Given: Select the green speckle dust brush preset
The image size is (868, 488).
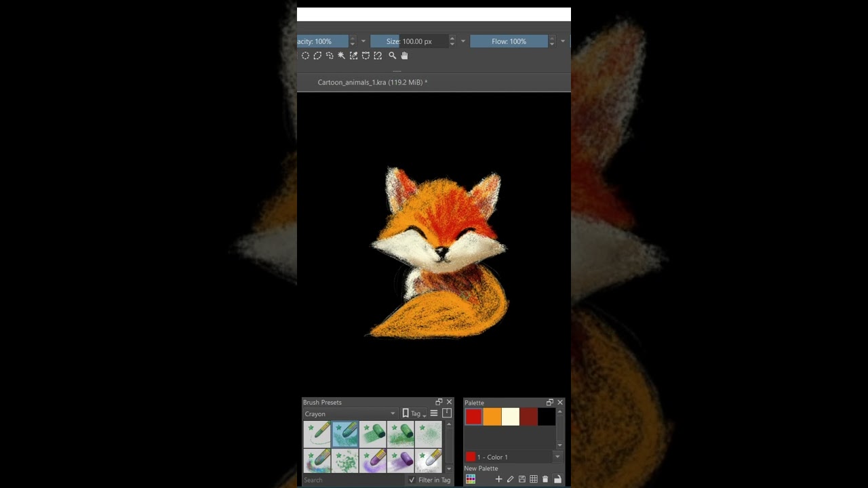Looking at the screenshot, I should [429, 434].
